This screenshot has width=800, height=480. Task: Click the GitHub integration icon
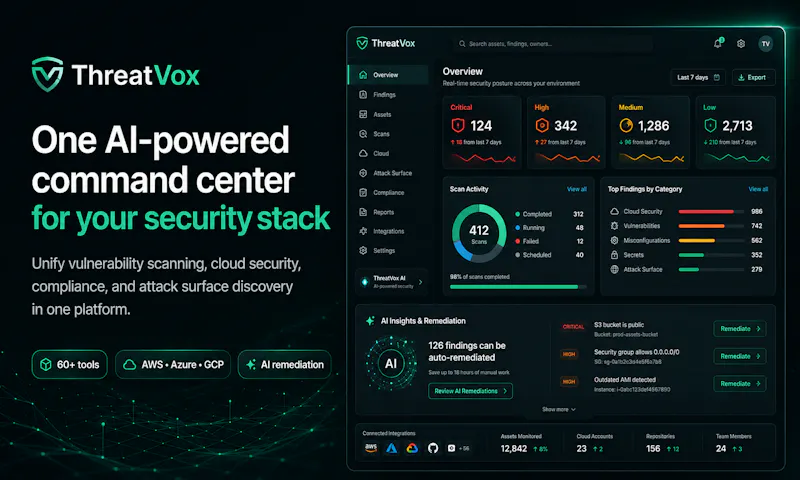(433, 448)
